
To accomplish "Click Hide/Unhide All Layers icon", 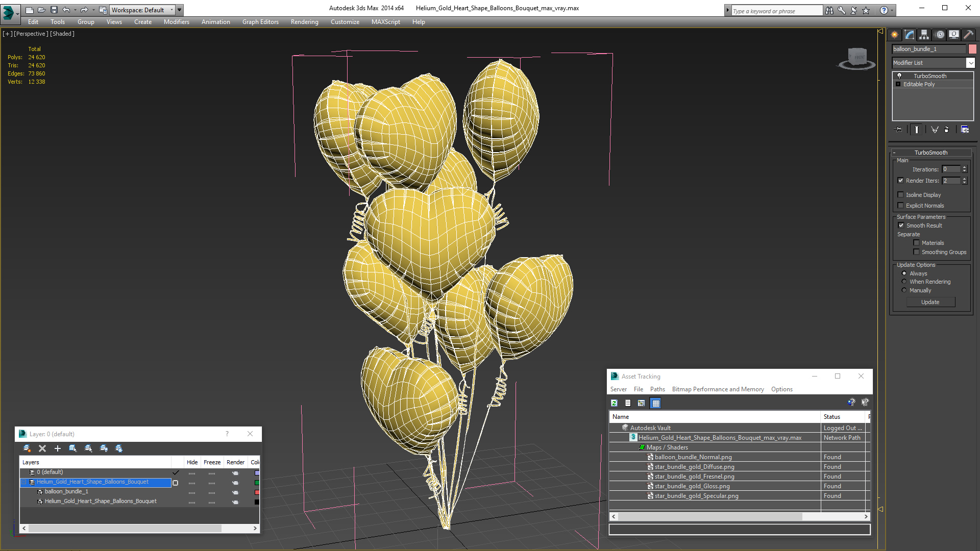I will coord(104,448).
